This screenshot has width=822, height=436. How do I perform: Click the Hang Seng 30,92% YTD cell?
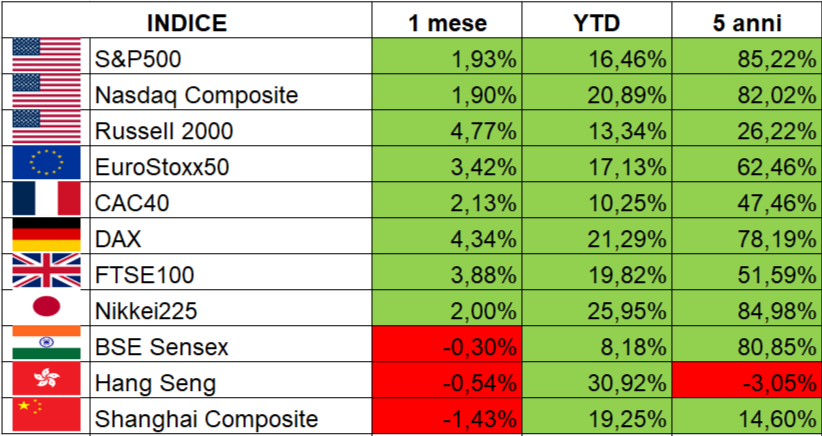[x=596, y=382]
